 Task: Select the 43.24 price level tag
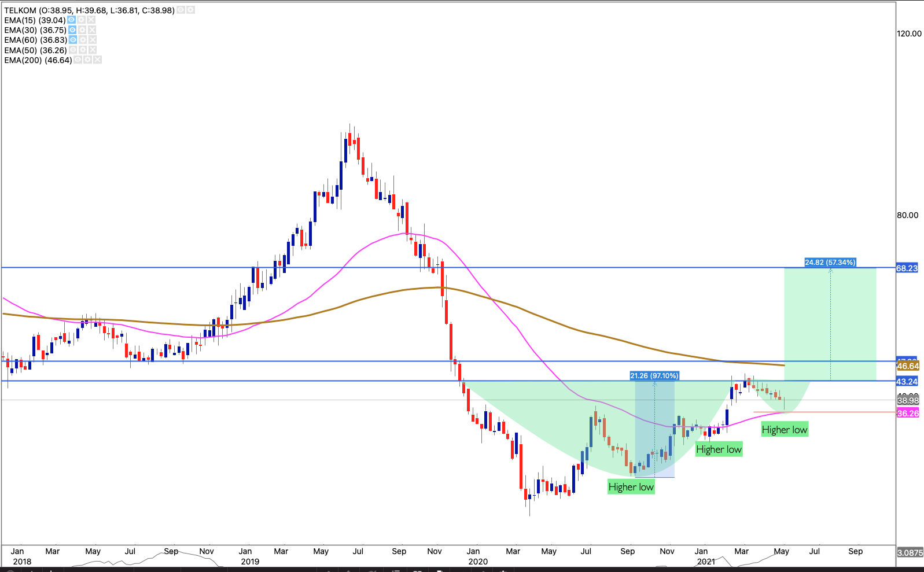[907, 382]
